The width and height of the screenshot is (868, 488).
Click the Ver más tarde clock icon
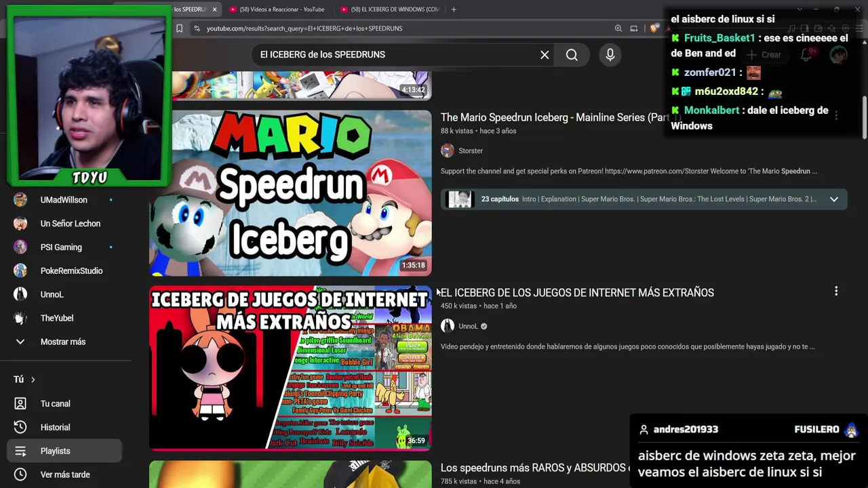click(20, 475)
